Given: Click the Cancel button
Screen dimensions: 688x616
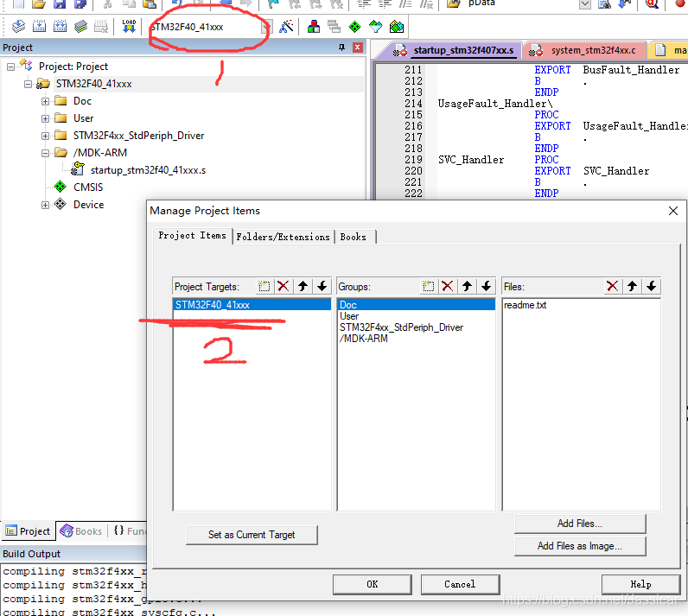Looking at the screenshot, I should click(460, 584).
